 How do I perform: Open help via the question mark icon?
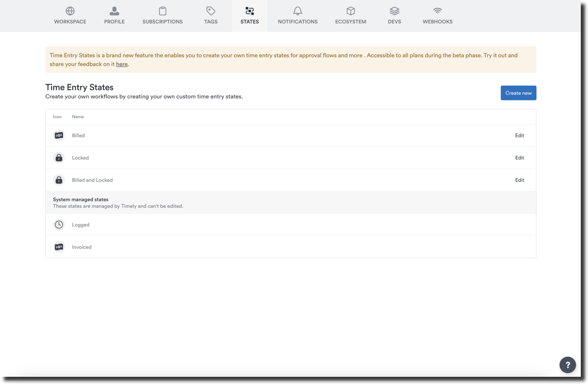tap(567, 364)
